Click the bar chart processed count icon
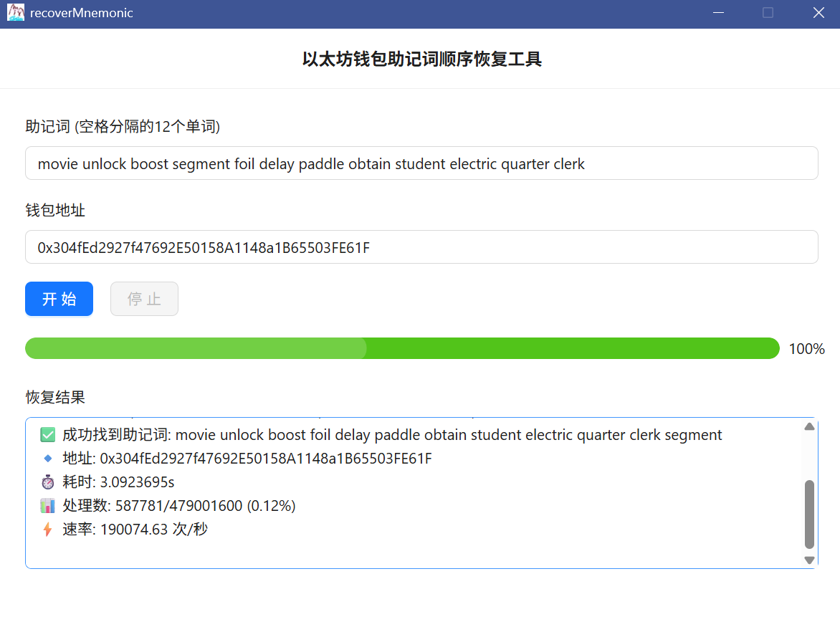This screenshot has width=840, height=627. point(48,506)
